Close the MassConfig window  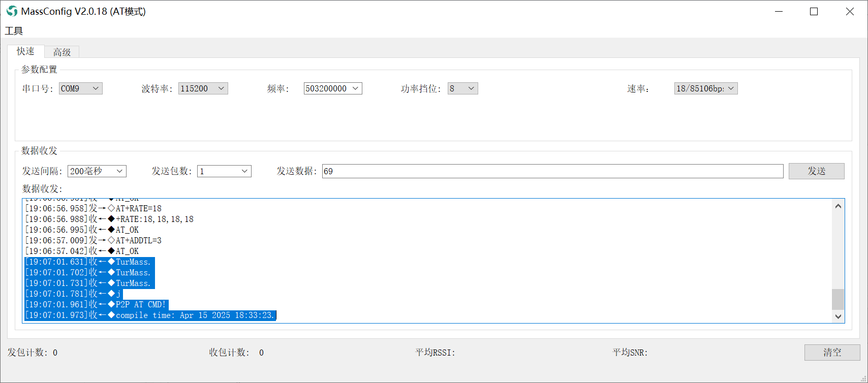tap(850, 11)
